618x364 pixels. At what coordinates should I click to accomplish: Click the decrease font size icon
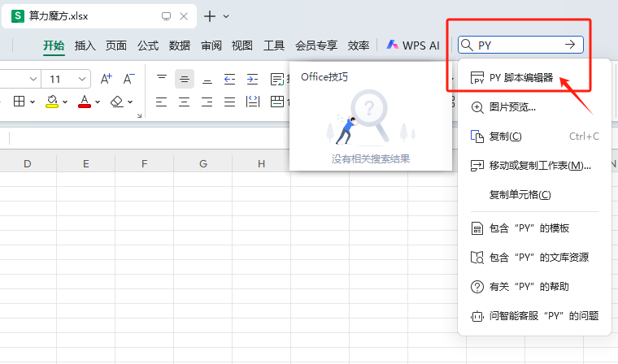click(128, 79)
